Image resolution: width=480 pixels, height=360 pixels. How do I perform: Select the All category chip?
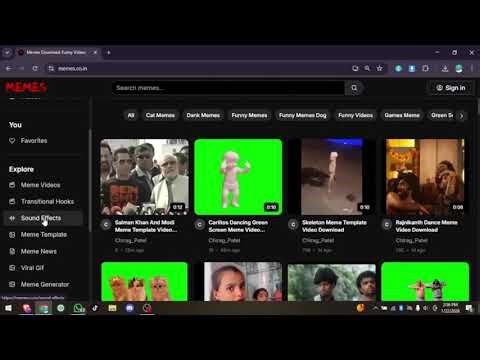pyautogui.click(x=131, y=115)
